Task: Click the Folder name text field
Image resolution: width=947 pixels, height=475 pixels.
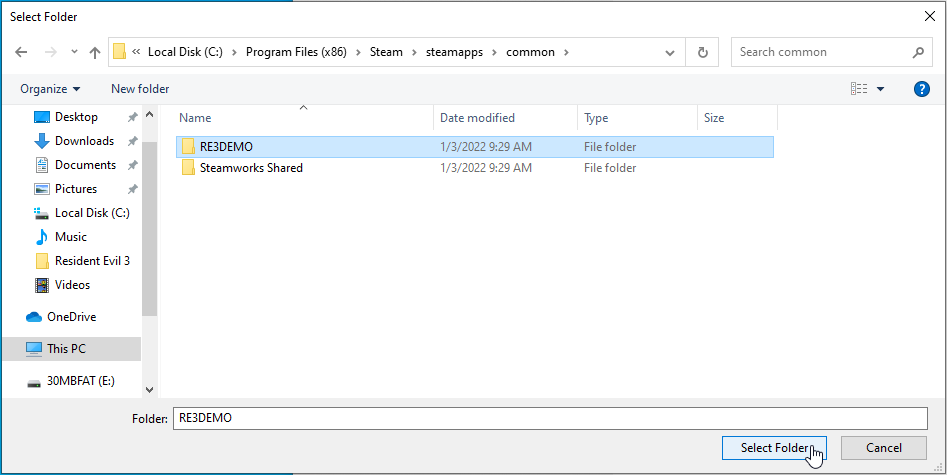Action: click(550, 418)
